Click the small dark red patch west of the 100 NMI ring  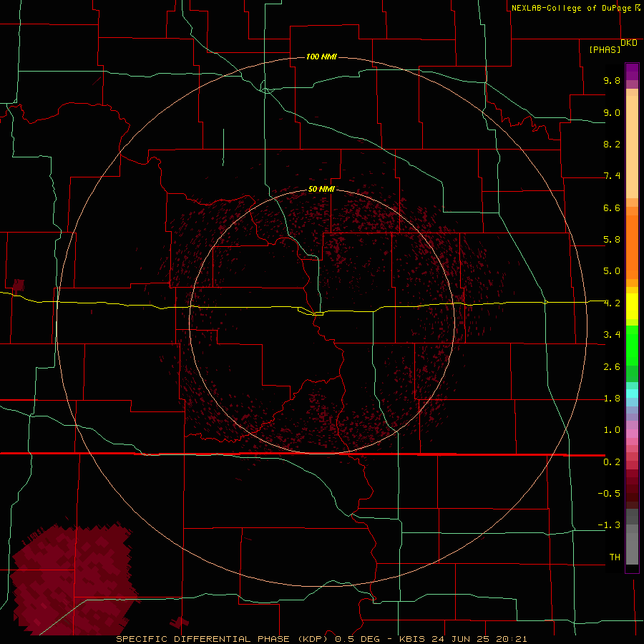(x=19, y=285)
